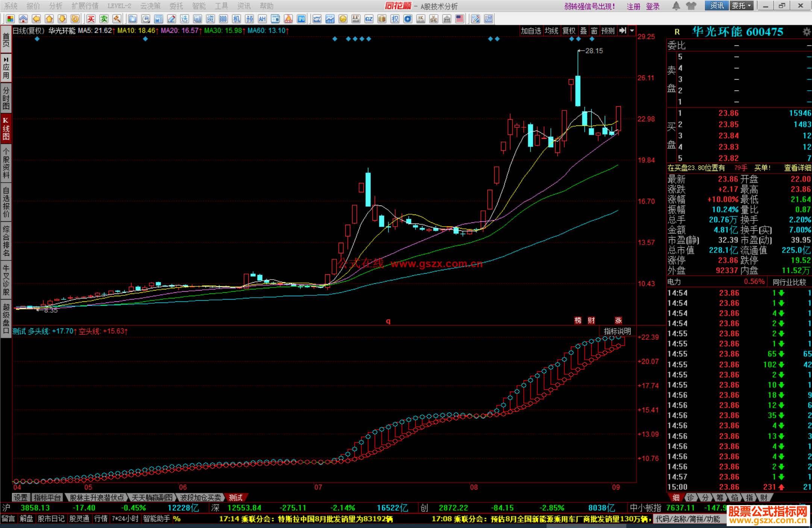The image size is (812, 528).
Task: Click the home house toolbar icon
Action: tap(23, 19)
